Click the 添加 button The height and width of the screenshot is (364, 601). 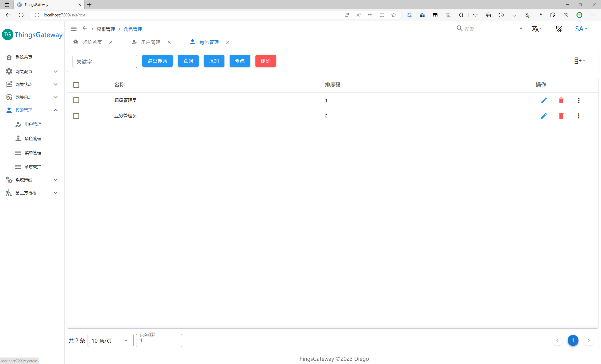tap(214, 61)
